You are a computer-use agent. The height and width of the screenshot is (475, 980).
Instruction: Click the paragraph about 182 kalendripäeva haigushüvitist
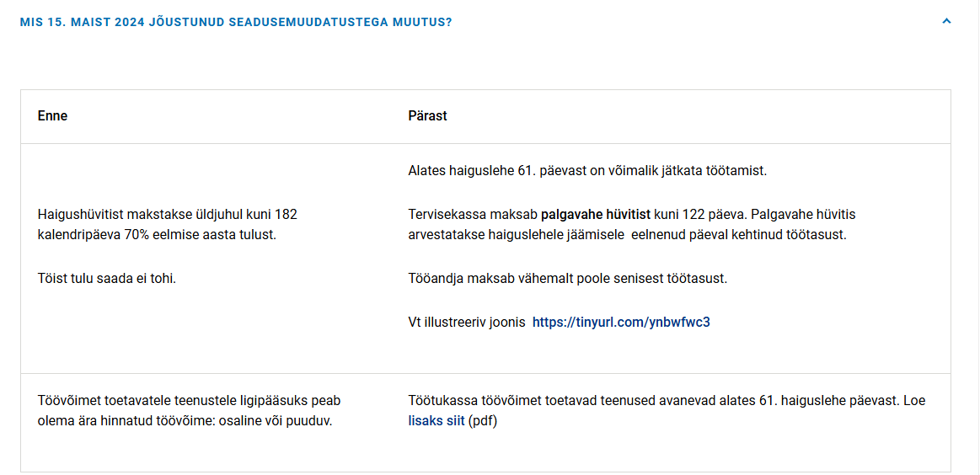click(x=168, y=225)
